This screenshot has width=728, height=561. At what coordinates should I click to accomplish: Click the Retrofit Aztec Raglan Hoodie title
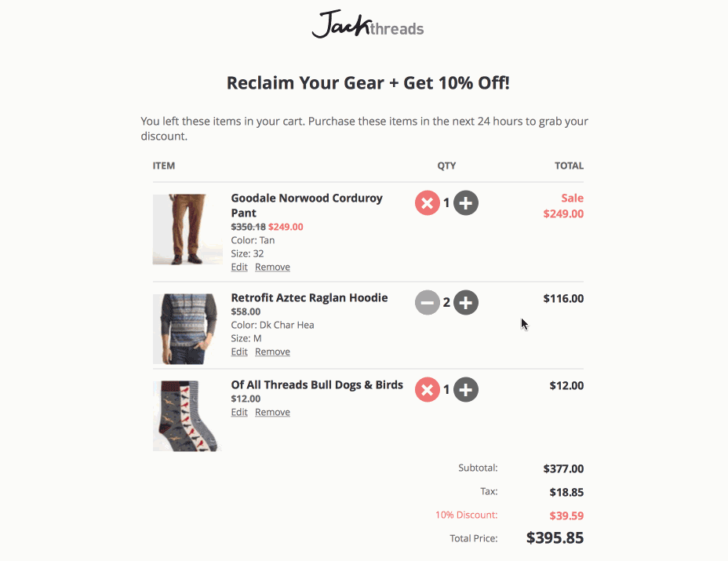[309, 297]
